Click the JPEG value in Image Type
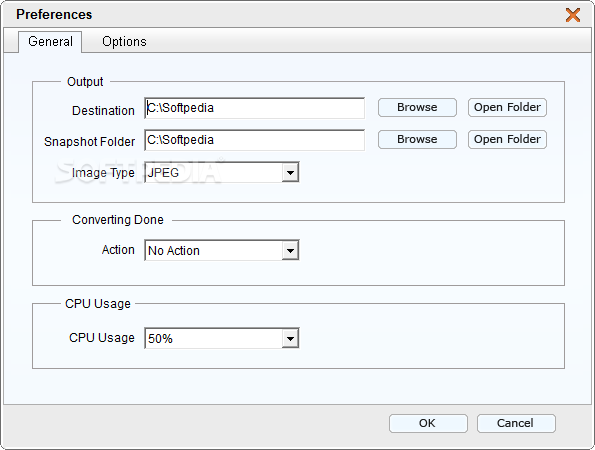The height and width of the screenshot is (450, 595). [x=163, y=173]
